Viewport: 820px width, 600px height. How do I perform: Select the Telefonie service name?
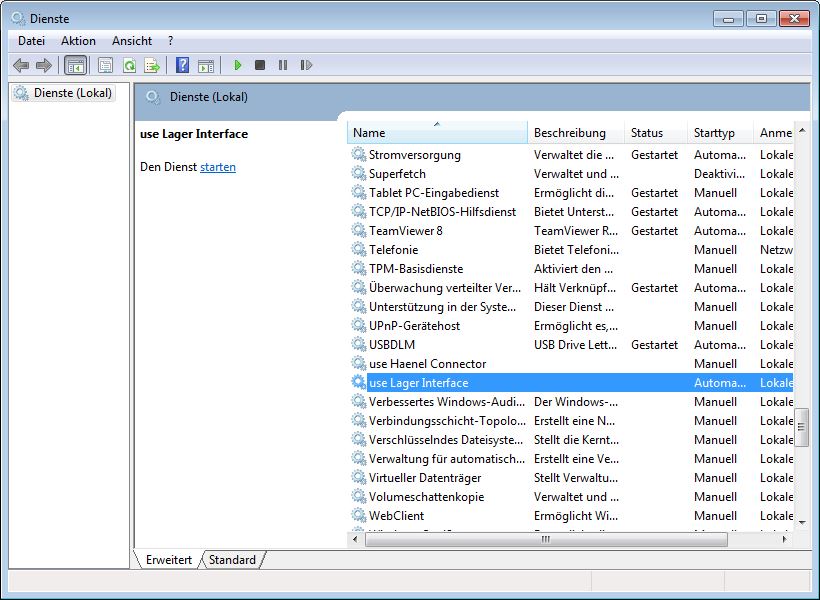pos(393,250)
